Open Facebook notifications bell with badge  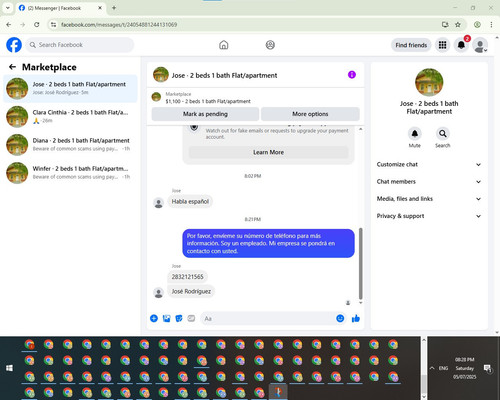coord(461,45)
